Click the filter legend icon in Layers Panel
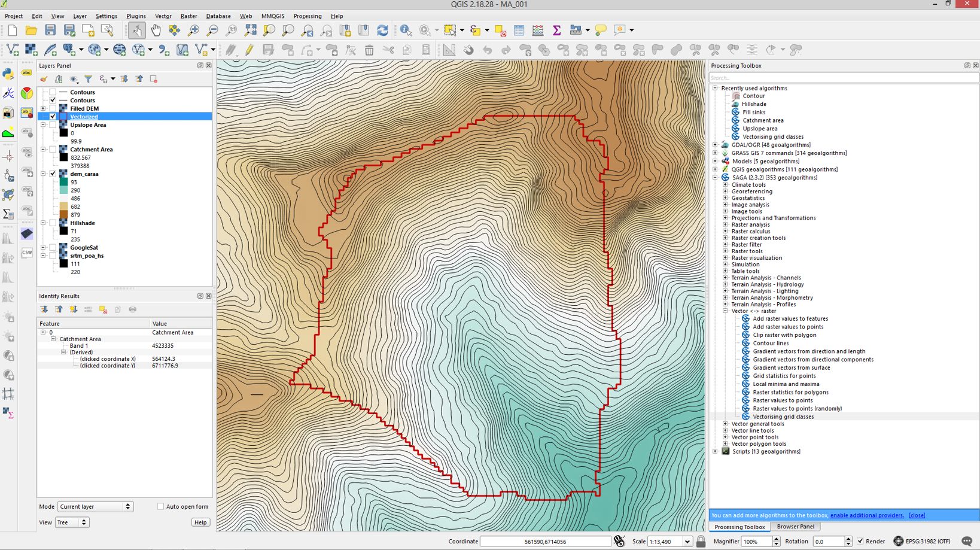Viewport: 980px width, 550px height. [88, 79]
